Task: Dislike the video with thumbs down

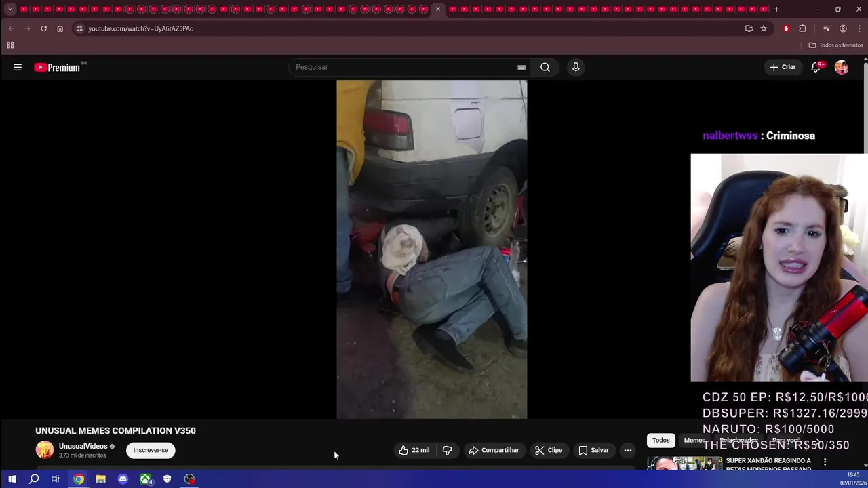Action: pyautogui.click(x=447, y=450)
